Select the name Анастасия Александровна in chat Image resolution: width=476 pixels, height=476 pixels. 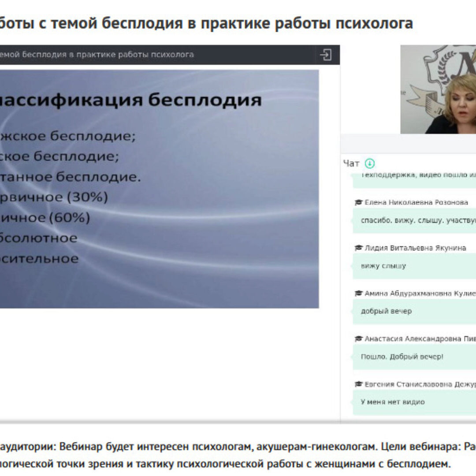click(420, 339)
